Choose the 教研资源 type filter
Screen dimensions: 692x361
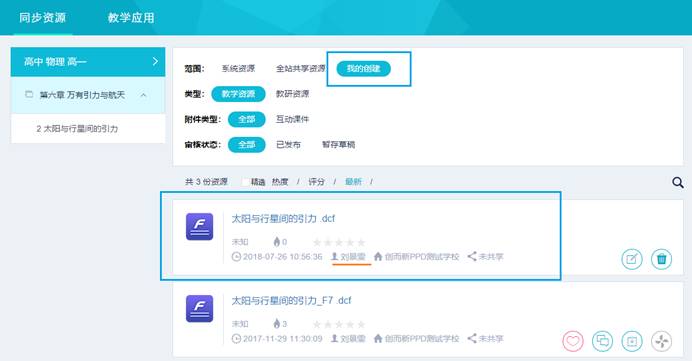(x=292, y=94)
